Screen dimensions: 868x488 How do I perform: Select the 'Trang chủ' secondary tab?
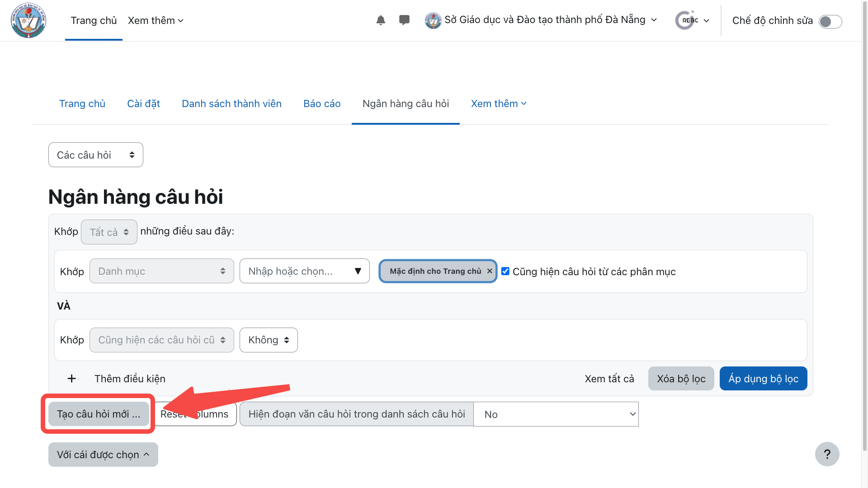pos(82,104)
